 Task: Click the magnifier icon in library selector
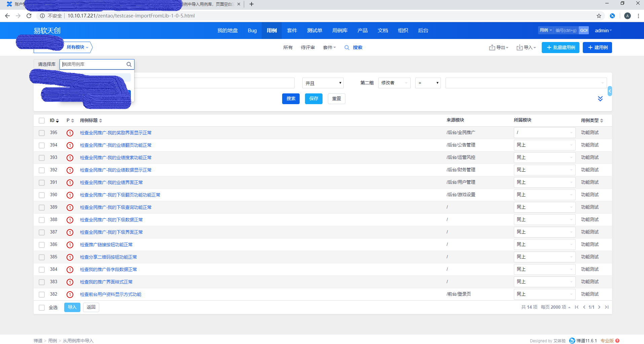coord(129,64)
